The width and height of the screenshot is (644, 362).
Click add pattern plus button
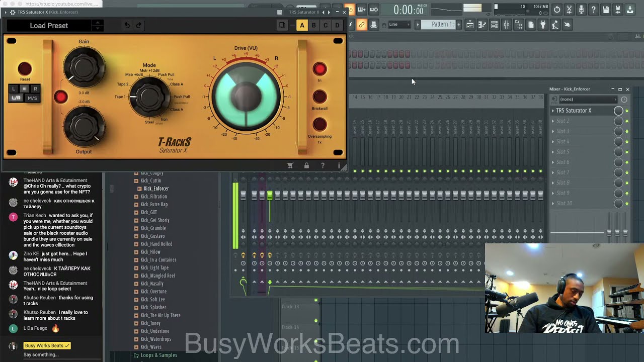click(458, 25)
